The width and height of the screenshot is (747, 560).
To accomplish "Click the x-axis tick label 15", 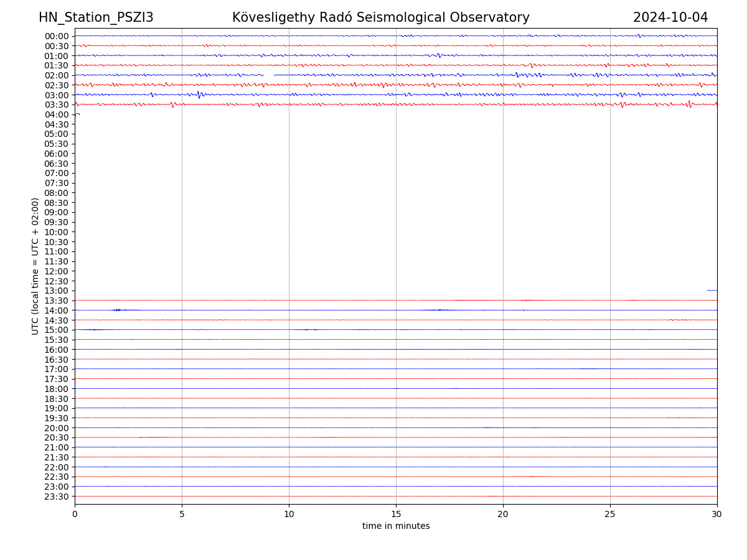I will [x=396, y=515].
